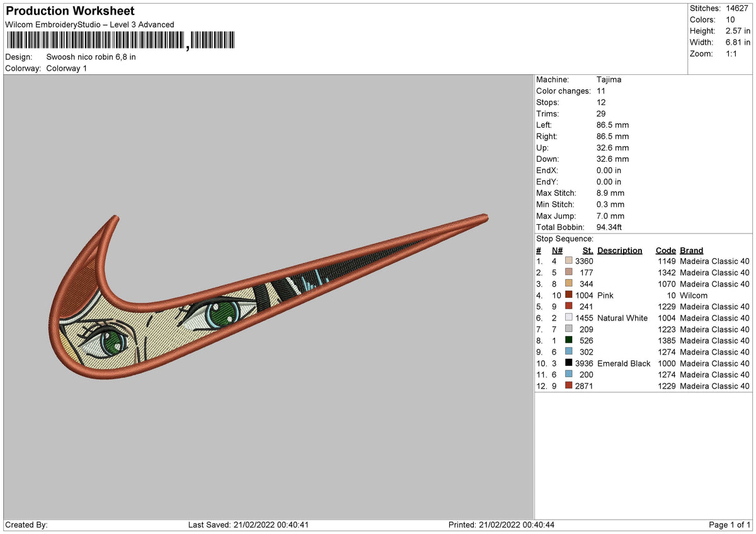
Task: Select the tan swatch with 177 stitches
Action: click(569, 273)
